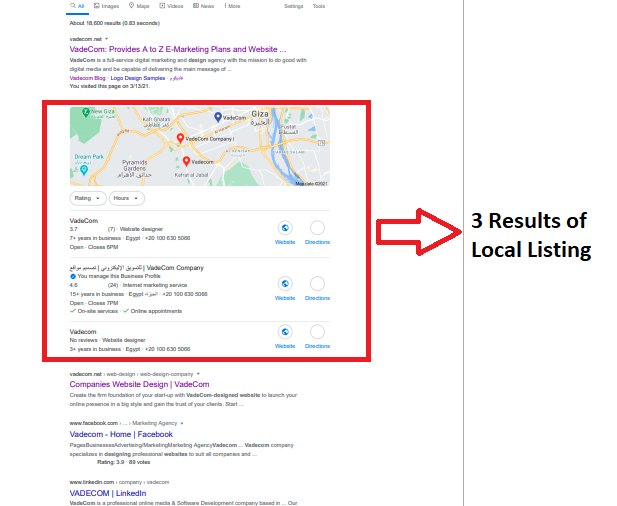Expand the Hours filter dropdown
617x506 pixels.
pos(127,198)
